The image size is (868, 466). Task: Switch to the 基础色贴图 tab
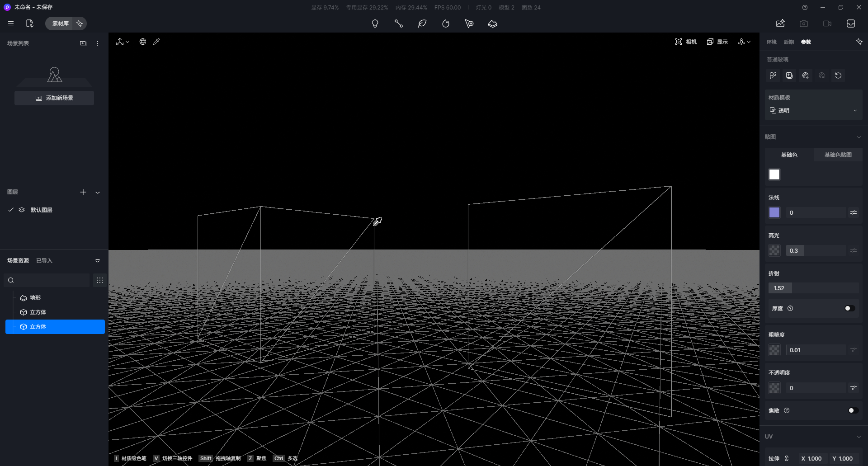pos(838,155)
